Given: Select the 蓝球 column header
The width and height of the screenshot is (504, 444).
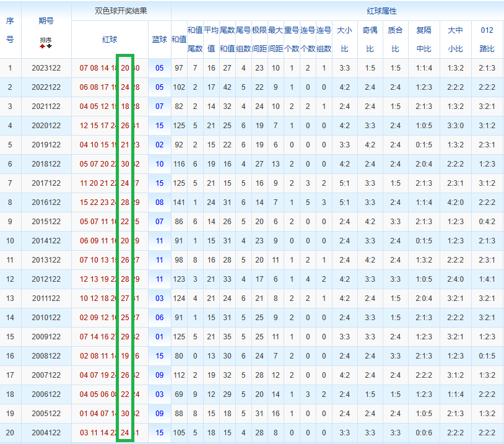Looking at the screenshot, I should click(x=159, y=40).
